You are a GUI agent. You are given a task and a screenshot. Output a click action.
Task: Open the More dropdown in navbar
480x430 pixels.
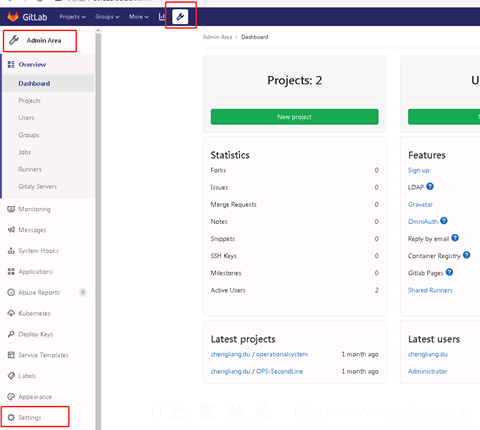(139, 17)
